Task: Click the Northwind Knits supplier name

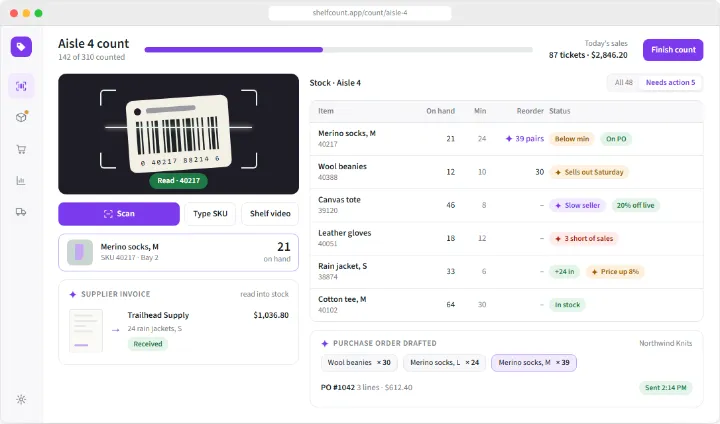Action: [x=665, y=343]
